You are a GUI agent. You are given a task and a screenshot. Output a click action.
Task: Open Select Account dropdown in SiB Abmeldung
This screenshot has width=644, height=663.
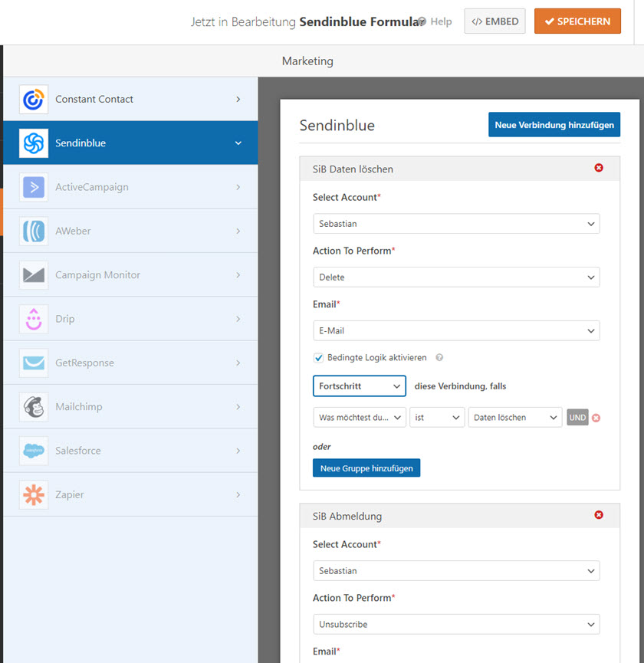[x=456, y=571]
